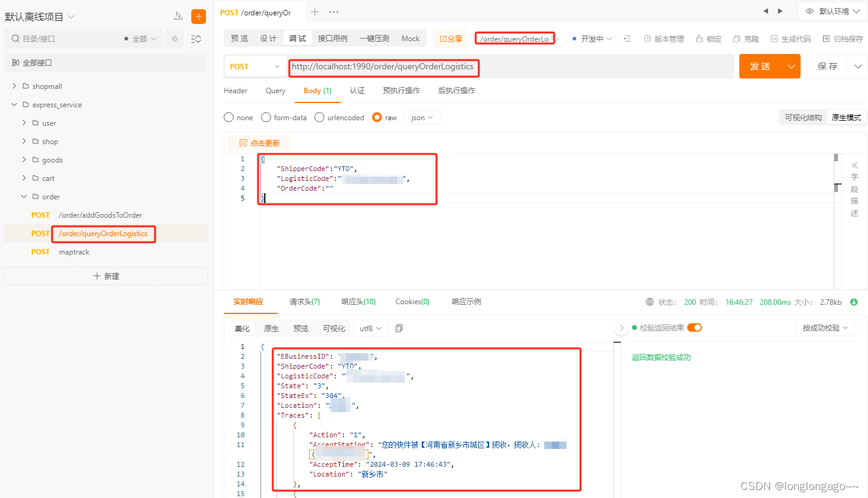Toggle 校验返回结果 switch

(x=695, y=328)
